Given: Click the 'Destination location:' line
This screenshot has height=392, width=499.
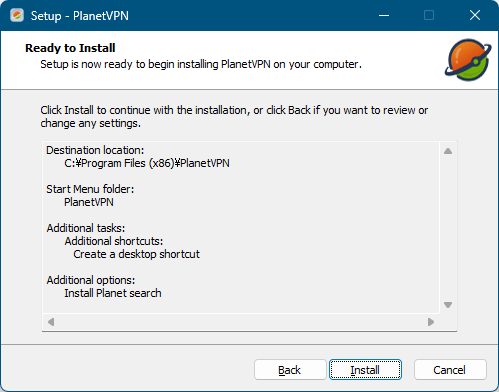Looking at the screenshot, I should click(x=95, y=150).
